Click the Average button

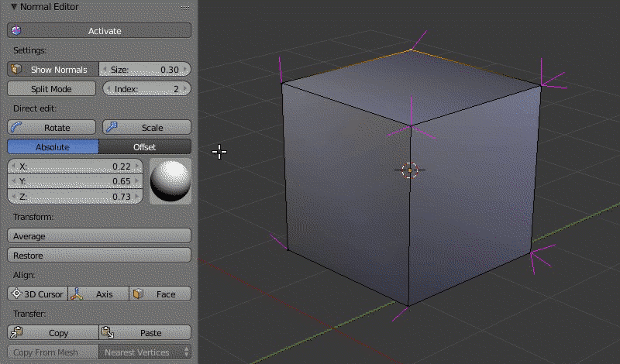99,236
